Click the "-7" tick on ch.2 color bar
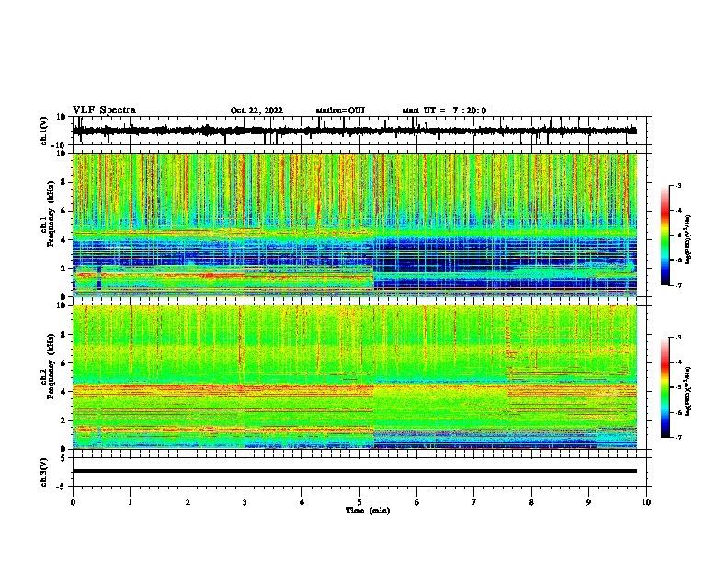 tap(678, 437)
